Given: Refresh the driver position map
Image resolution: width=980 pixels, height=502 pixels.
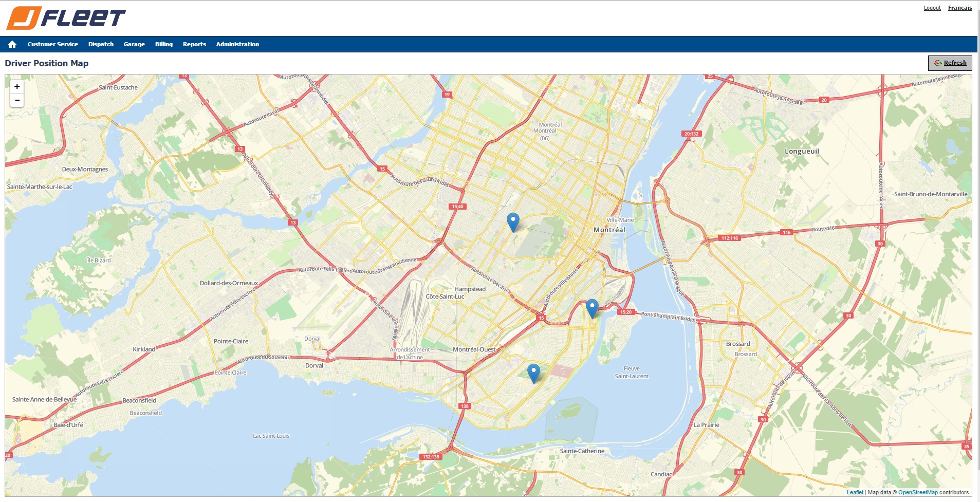Looking at the screenshot, I should (x=950, y=63).
